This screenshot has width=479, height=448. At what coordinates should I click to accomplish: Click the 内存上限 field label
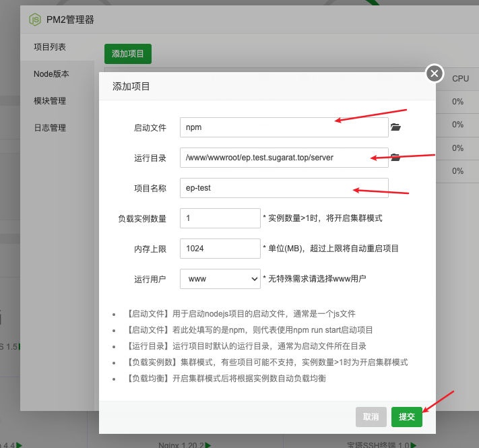pos(150,249)
